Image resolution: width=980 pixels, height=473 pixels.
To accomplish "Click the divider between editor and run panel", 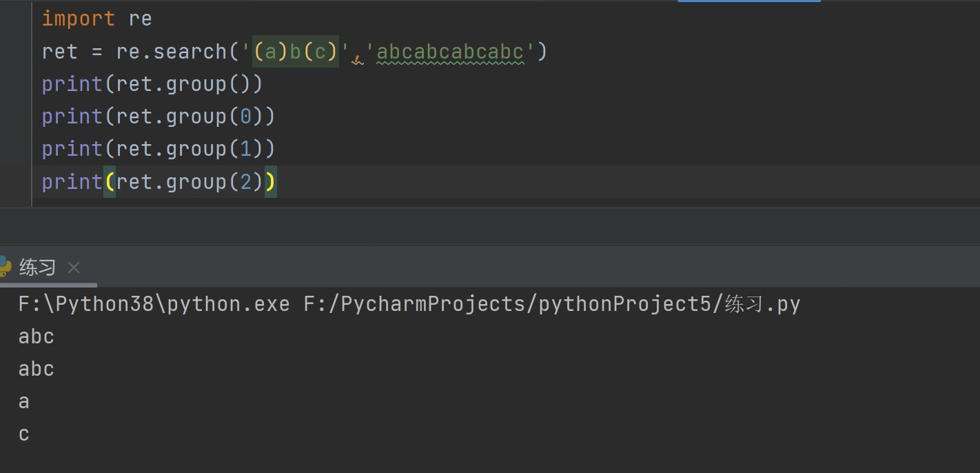I will (490, 244).
